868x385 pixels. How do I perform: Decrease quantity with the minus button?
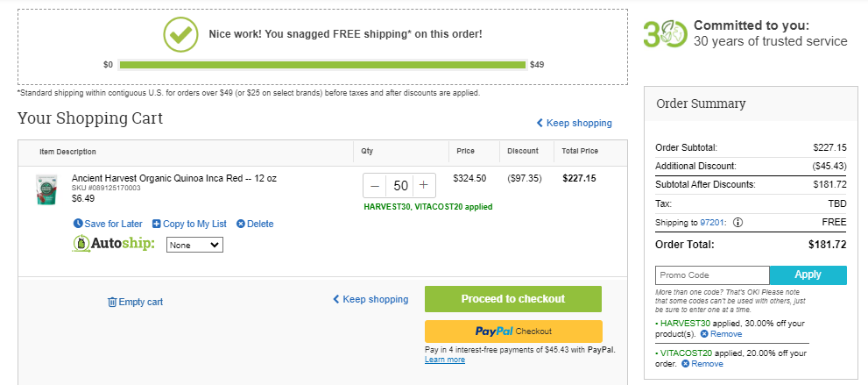375,186
